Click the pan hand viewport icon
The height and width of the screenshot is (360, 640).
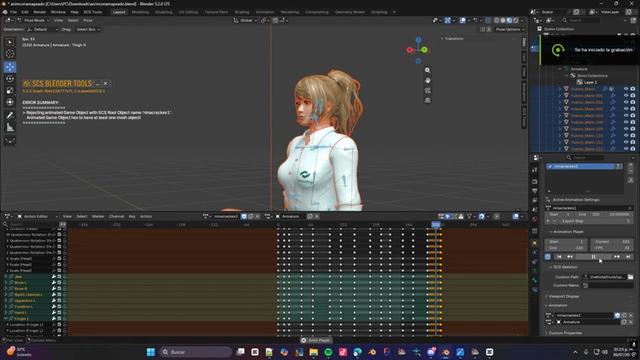tap(427, 80)
